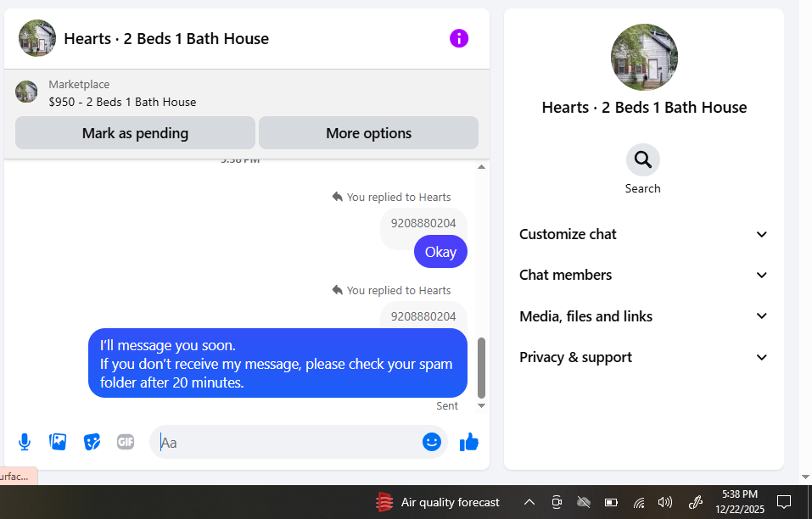Click the Okay message bubble

[x=440, y=252]
